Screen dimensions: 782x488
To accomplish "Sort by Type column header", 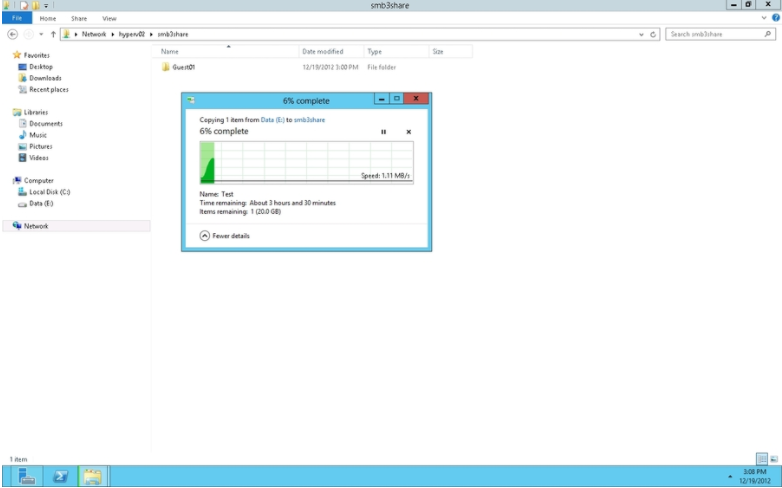I will coord(396,51).
